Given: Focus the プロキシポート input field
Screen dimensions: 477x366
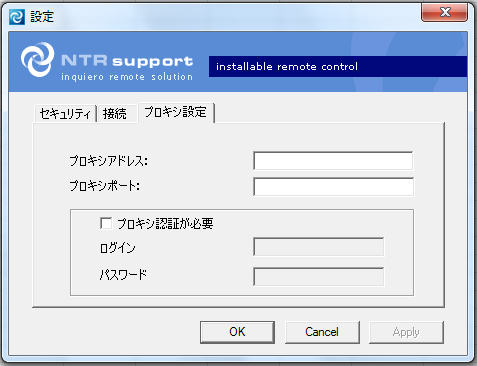Looking at the screenshot, I should [x=333, y=186].
